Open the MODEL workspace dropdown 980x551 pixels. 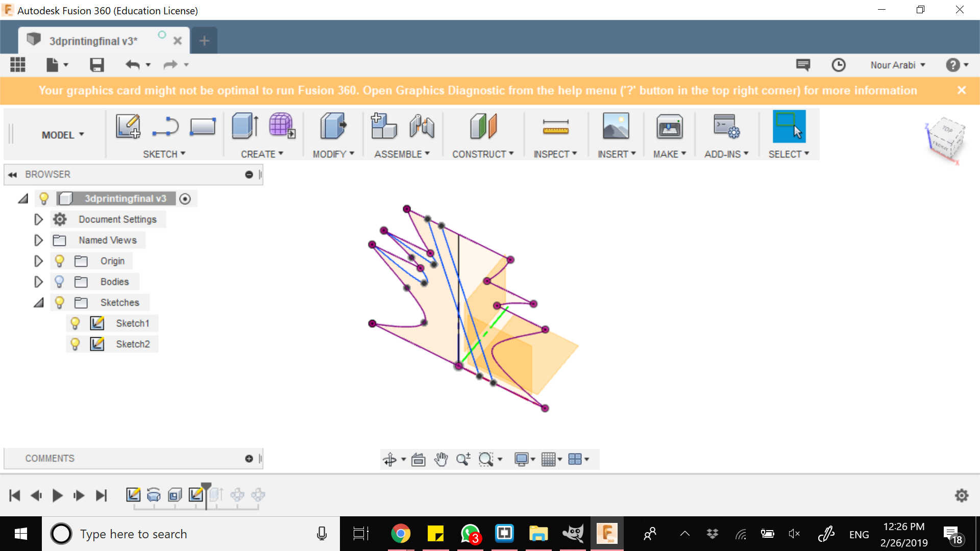62,135
